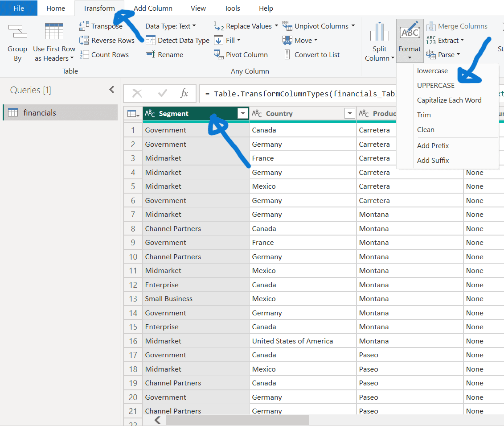
Task: Choose Add Suffix formatting option
Action: (x=433, y=160)
